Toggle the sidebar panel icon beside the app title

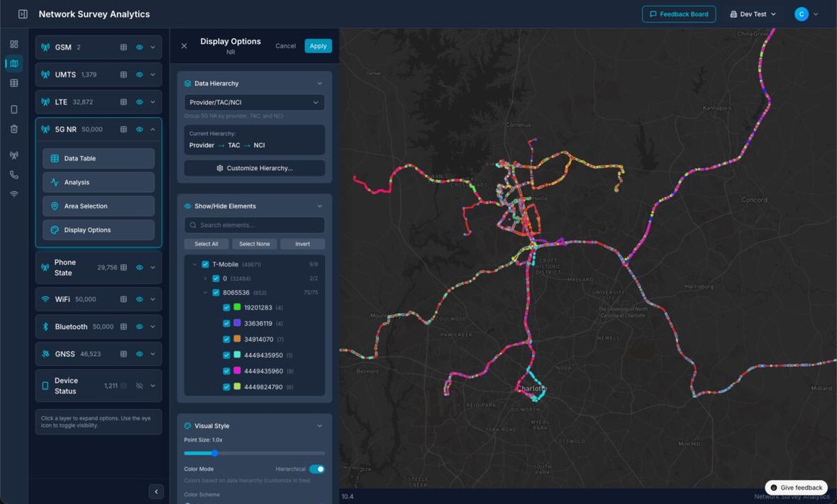23,14
